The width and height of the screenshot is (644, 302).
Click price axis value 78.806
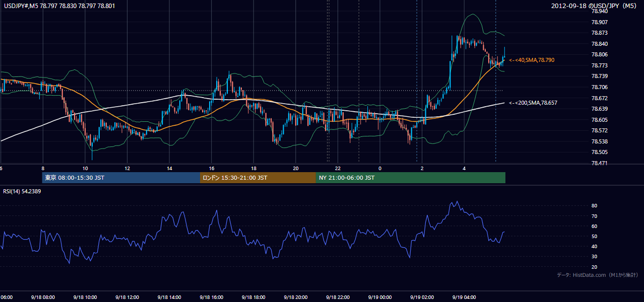point(599,54)
